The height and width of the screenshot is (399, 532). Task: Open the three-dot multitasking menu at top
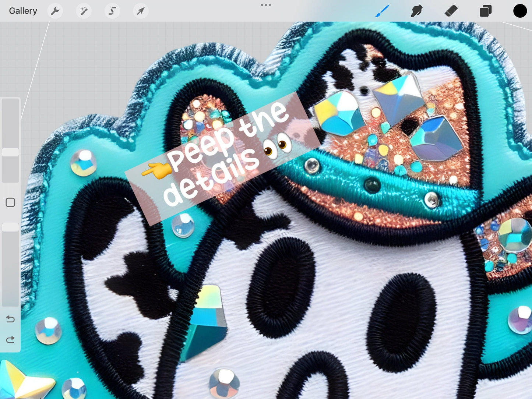click(266, 5)
